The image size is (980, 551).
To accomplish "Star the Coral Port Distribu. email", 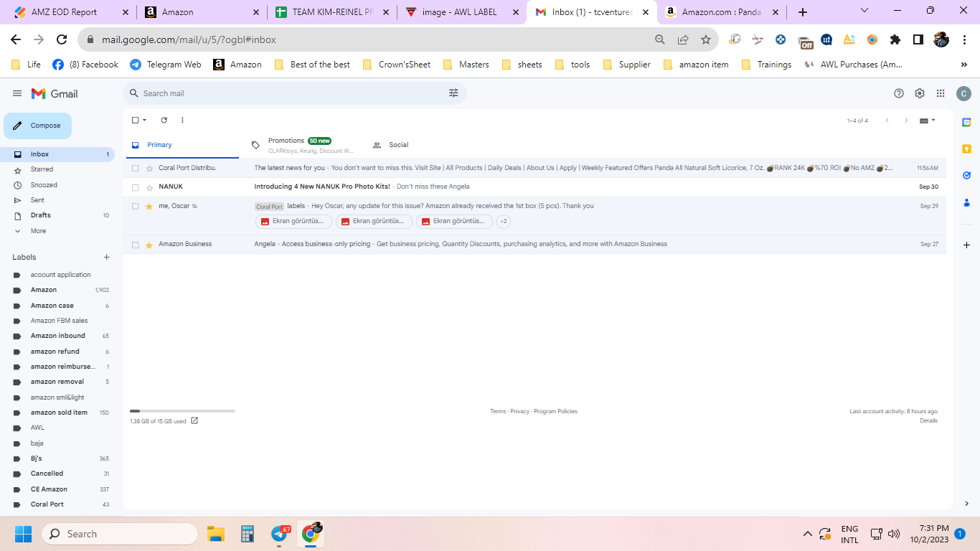I will pos(149,168).
